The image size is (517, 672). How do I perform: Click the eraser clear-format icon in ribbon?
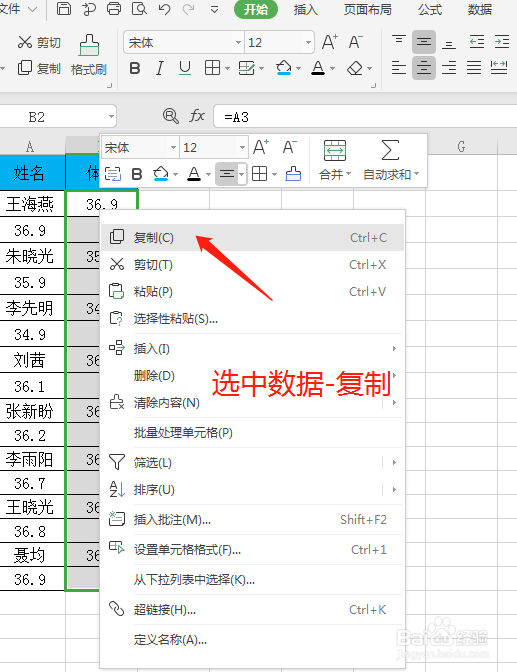coord(355,68)
